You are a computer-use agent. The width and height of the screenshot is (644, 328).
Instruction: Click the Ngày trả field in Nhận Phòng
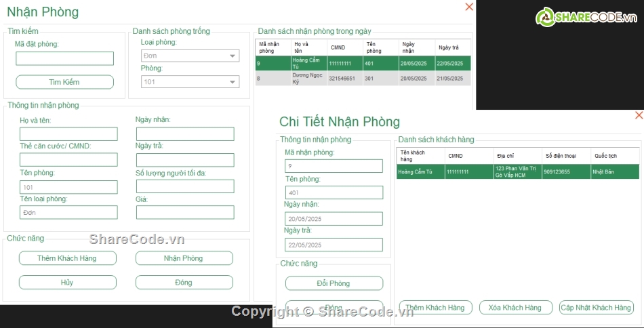click(185, 160)
